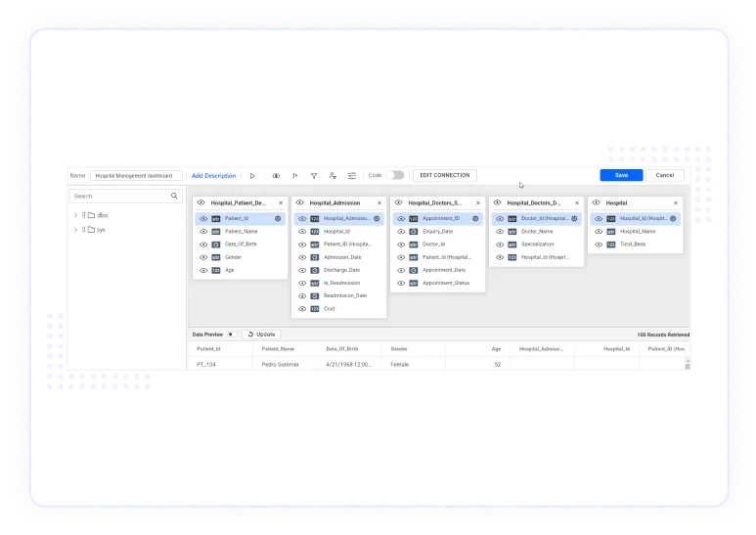This screenshot has width=756, height=535.
Task: Hide the Hospital_Name column
Action: (599, 232)
